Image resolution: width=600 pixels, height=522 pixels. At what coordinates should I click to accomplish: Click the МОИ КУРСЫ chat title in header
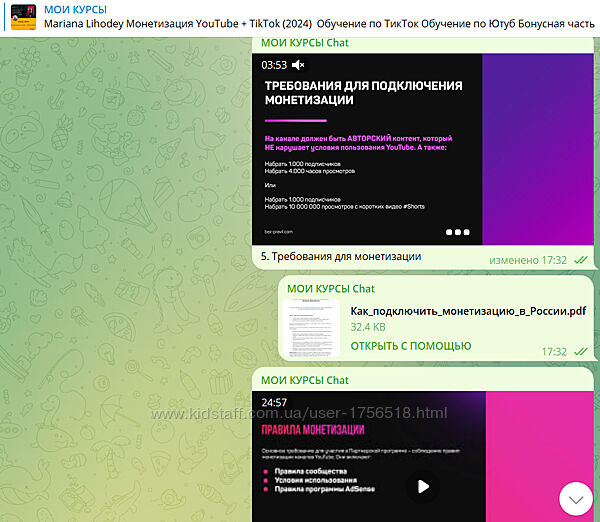point(76,9)
